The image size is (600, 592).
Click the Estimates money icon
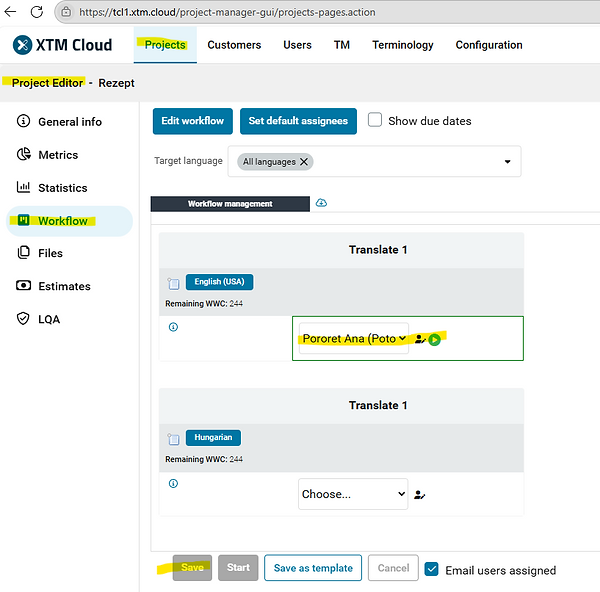pos(23,285)
